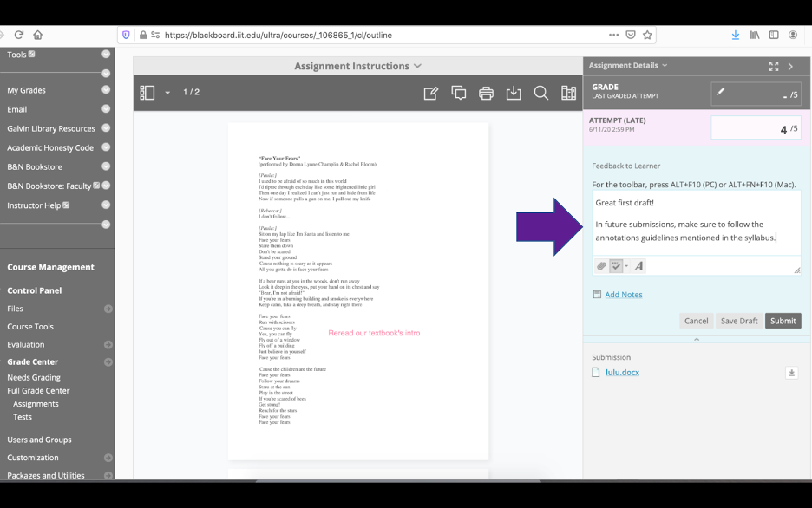
Task: Open Galvin Library Resources
Action: 51,128
